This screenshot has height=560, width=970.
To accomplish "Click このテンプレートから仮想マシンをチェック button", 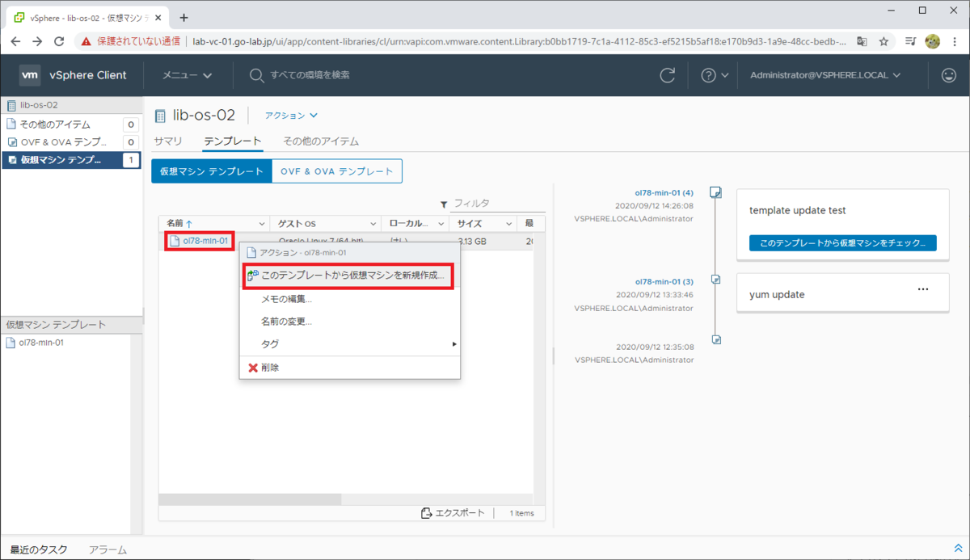I will [842, 242].
